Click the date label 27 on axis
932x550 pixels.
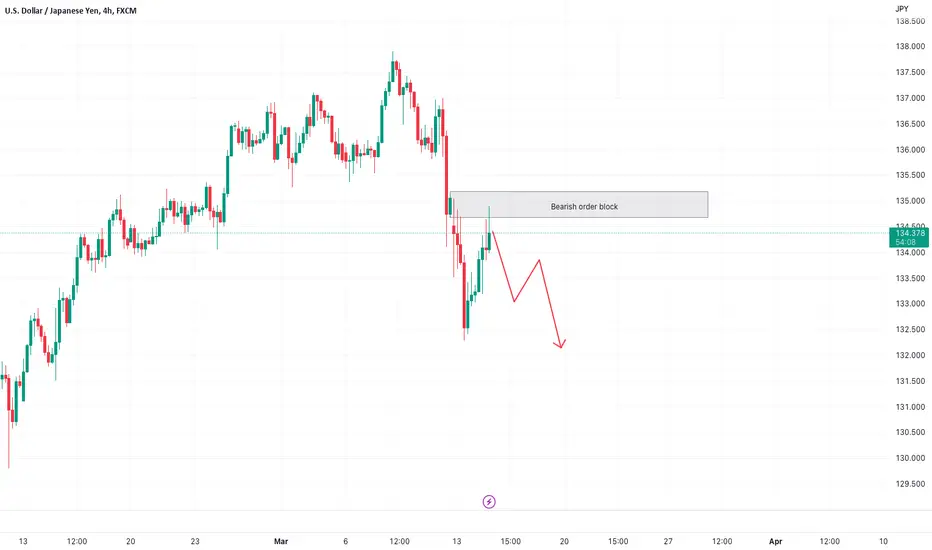pyautogui.click(x=668, y=541)
